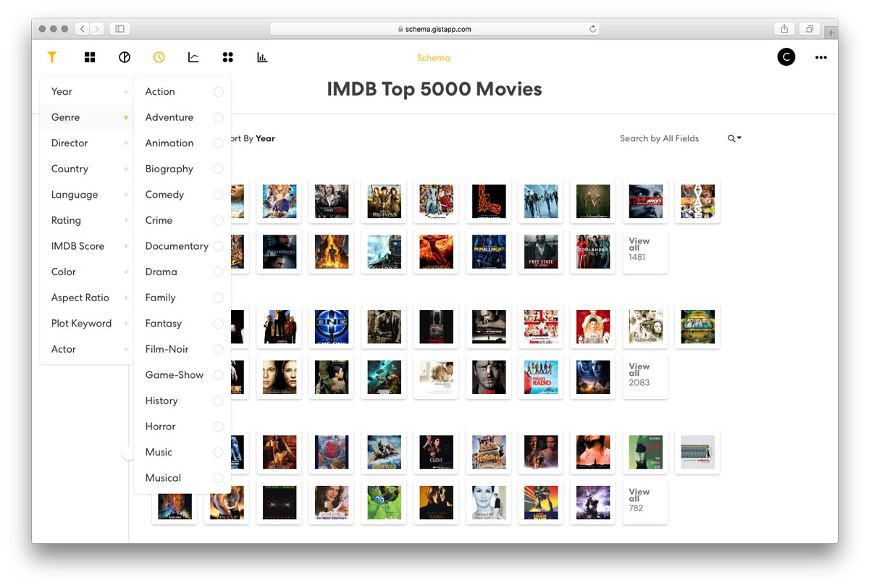This screenshot has width=869, height=588.
Task: Select the Crime genre radio button
Action: click(x=218, y=220)
